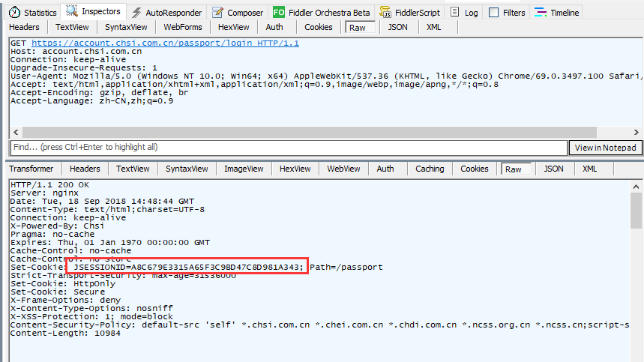This screenshot has width=644, height=362.
Task: Click left arrow of request horizontal scrollbar
Action: tap(16, 132)
